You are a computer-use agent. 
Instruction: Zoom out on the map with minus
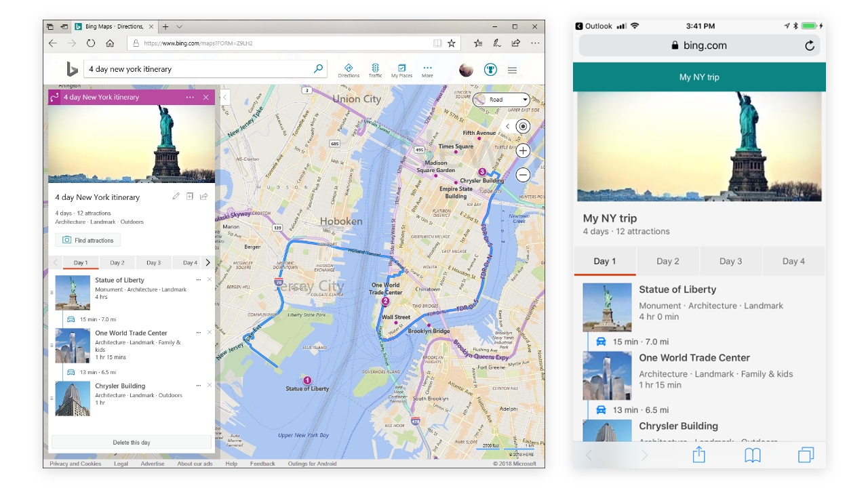pos(522,175)
